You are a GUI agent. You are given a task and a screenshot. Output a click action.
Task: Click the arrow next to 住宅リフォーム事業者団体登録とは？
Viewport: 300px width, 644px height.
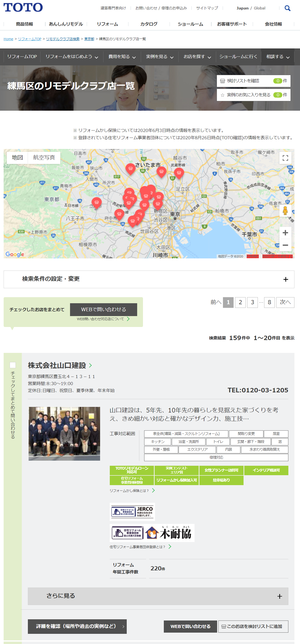170,547
